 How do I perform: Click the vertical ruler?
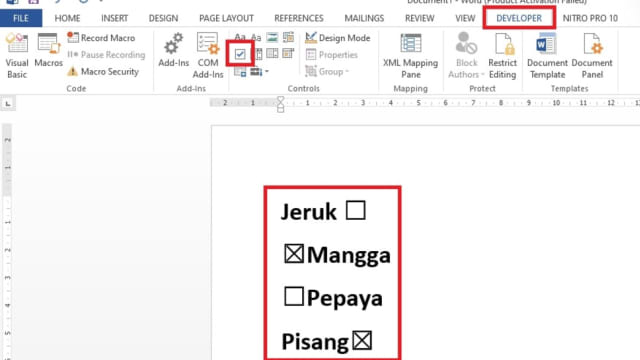tap(7, 242)
